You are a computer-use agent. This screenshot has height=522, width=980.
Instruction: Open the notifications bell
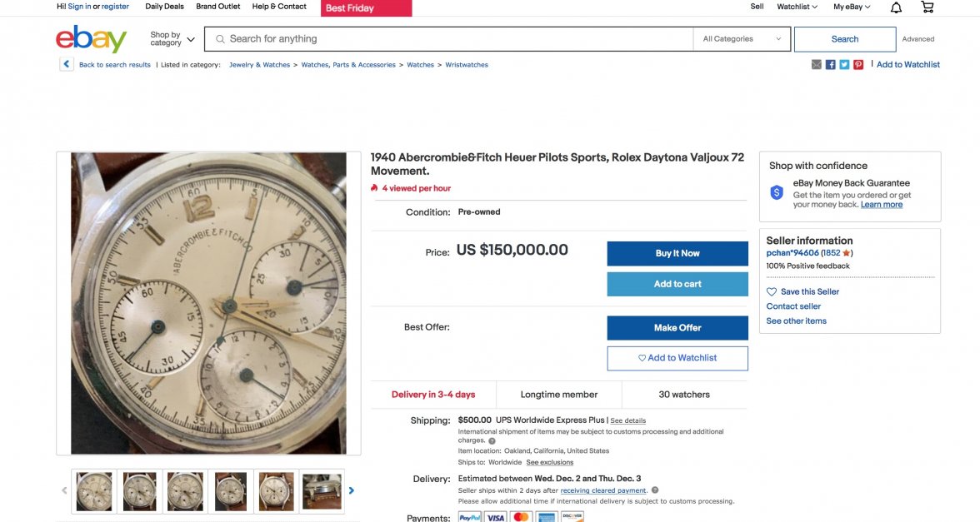tap(896, 7)
